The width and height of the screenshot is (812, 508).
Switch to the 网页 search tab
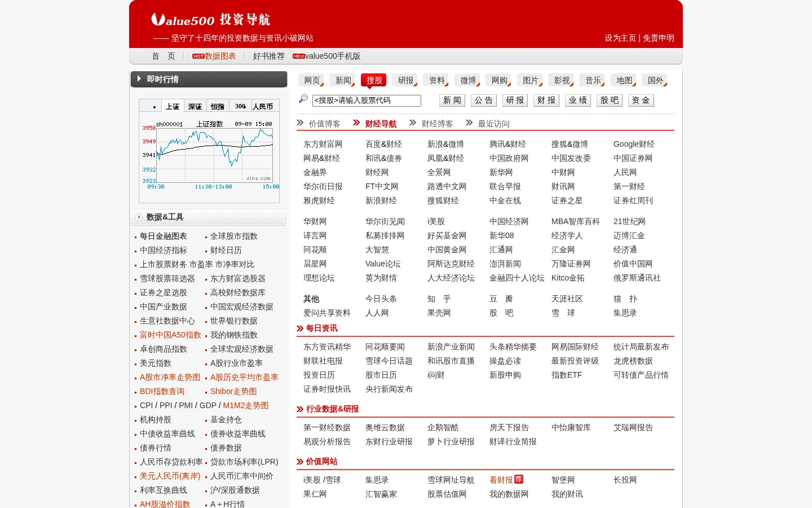311,80
